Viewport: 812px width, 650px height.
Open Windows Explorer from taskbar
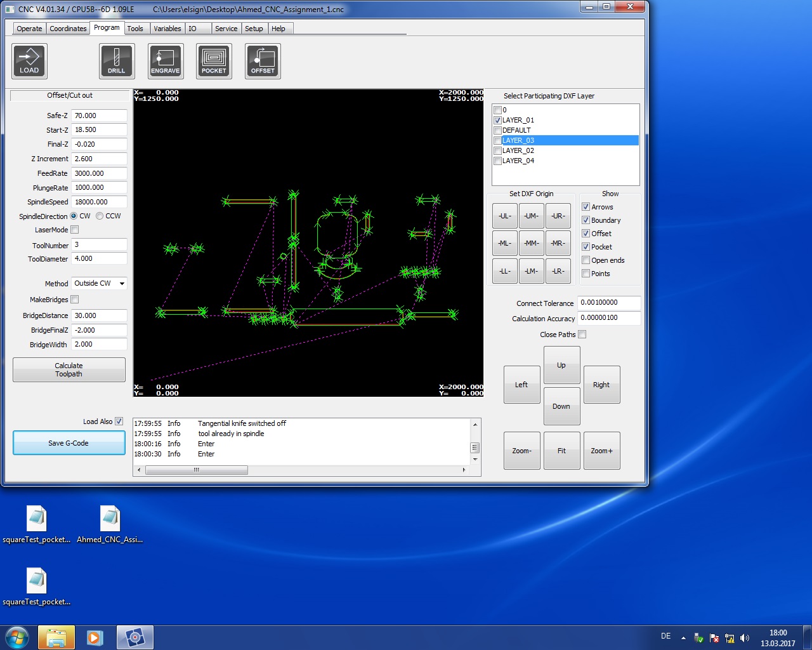(56, 637)
